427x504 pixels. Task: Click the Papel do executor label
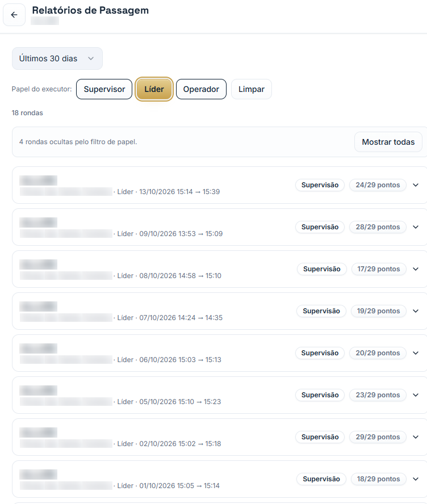(x=42, y=89)
